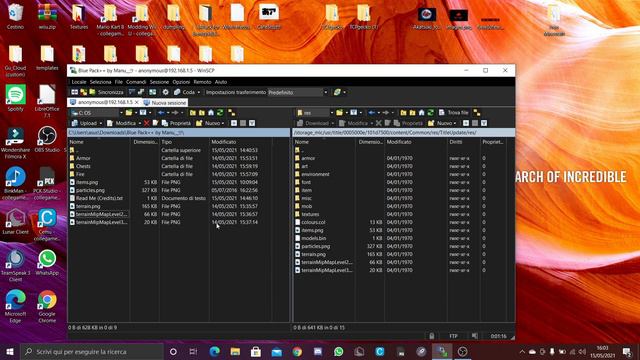Click the local Select files plus icon
640x360 pixels.
pos(234,123)
